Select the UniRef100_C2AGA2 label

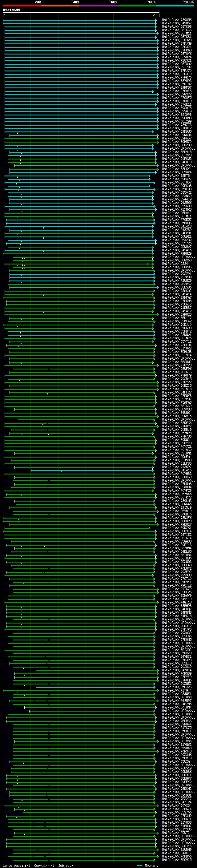(x=177, y=291)
